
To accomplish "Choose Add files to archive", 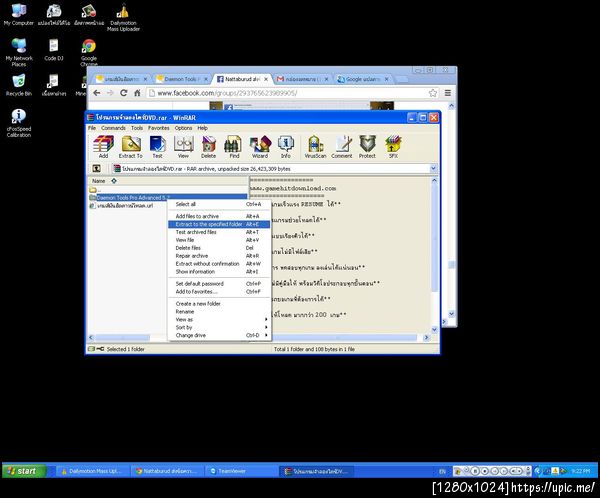I will (x=219, y=216).
